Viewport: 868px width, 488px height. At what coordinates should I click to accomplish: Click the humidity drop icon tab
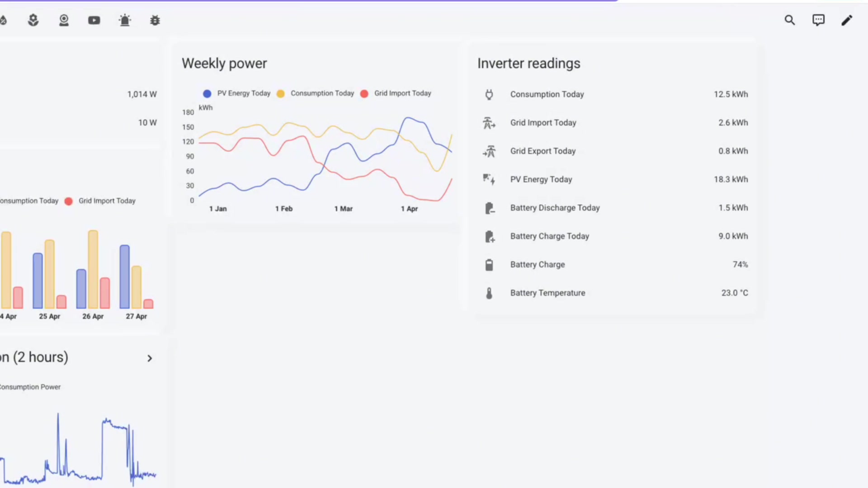[x=4, y=20]
